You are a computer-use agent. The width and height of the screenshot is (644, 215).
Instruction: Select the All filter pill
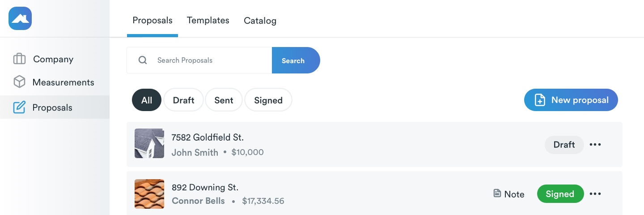tap(147, 100)
